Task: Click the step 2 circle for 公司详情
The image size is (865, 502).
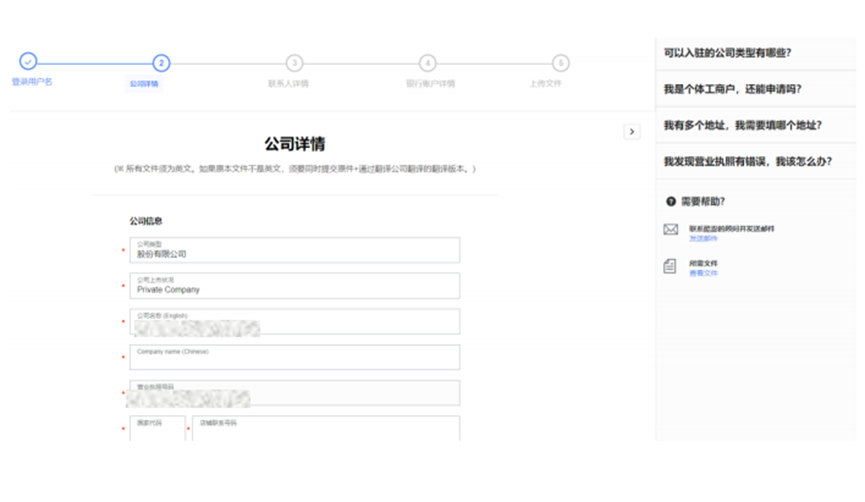Action: pos(162,63)
